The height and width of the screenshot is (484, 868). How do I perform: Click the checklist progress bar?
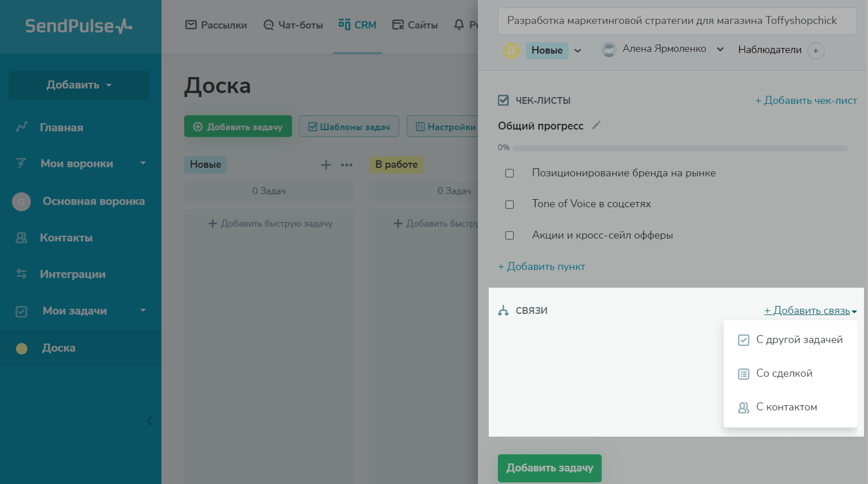coord(680,148)
